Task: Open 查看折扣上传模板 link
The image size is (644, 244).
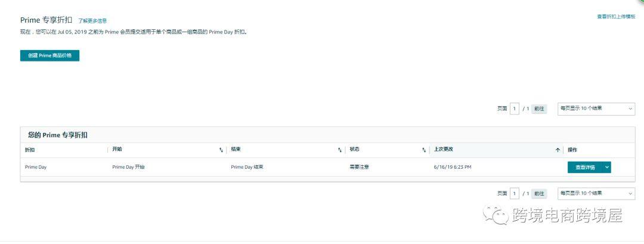Action: pos(615,17)
